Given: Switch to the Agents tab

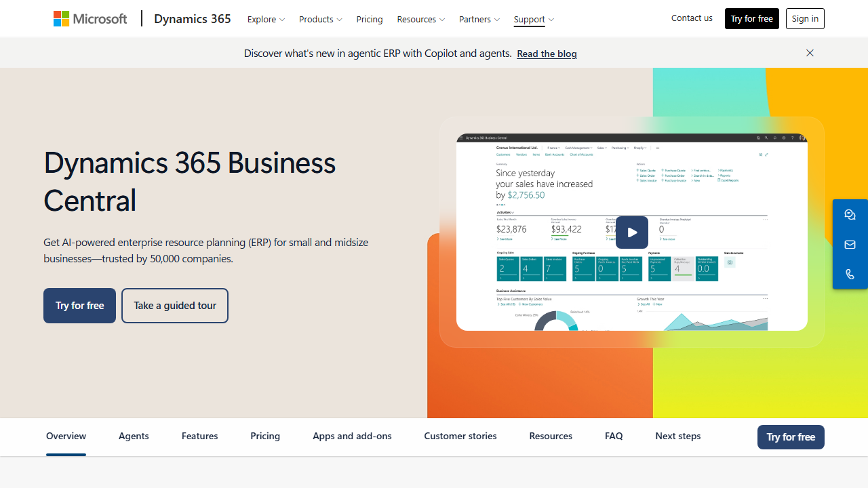Looking at the screenshot, I should tap(134, 436).
